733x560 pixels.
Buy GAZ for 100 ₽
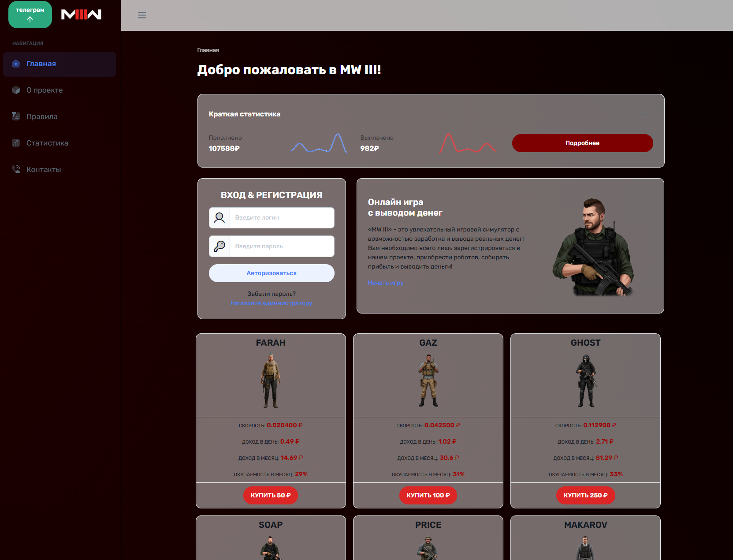(428, 495)
